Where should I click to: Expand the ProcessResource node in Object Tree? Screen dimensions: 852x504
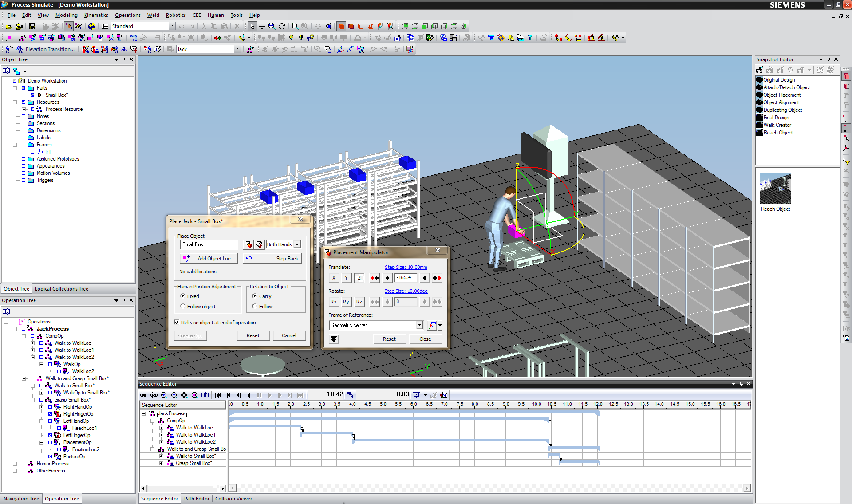coord(24,109)
